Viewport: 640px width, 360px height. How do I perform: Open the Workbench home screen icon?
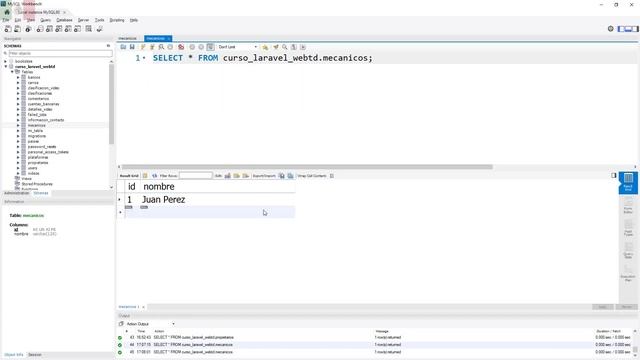(7, 12)
